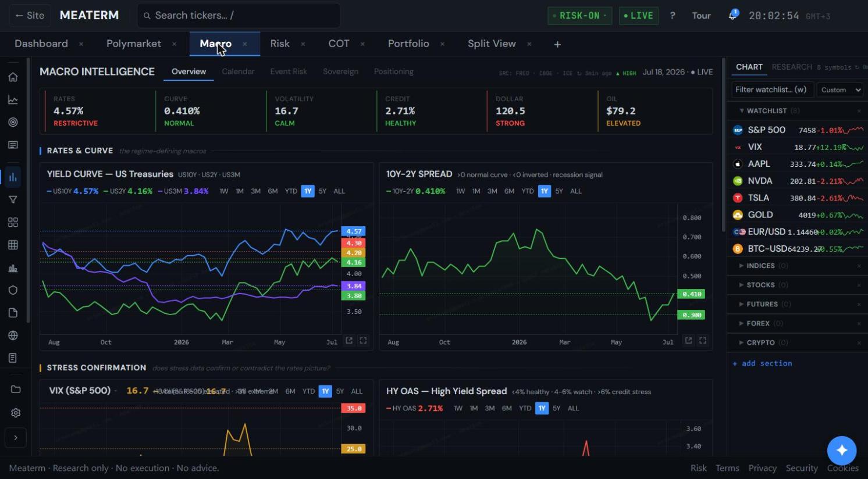Switch to the Risk tab

(x=280, y=44)
